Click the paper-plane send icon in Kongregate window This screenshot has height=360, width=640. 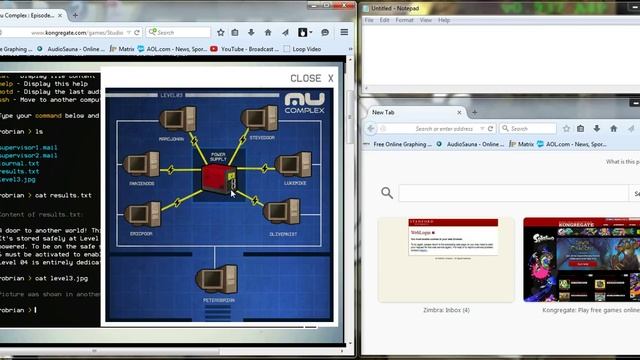click(285, 32)
